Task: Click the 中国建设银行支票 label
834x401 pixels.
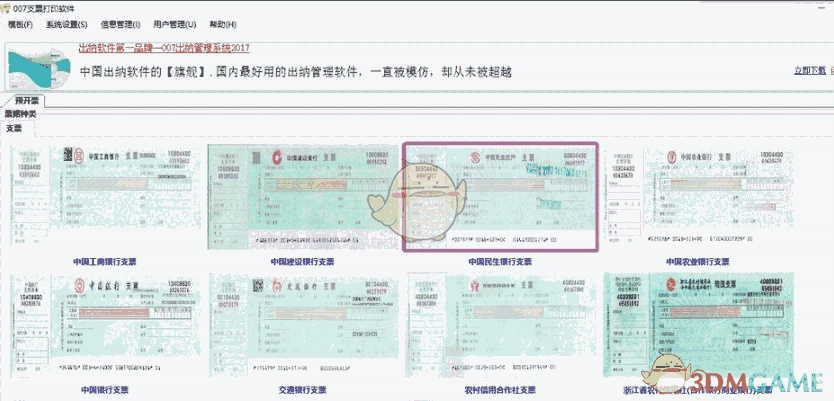Action: pyautogui.click(x=302, y=262)
